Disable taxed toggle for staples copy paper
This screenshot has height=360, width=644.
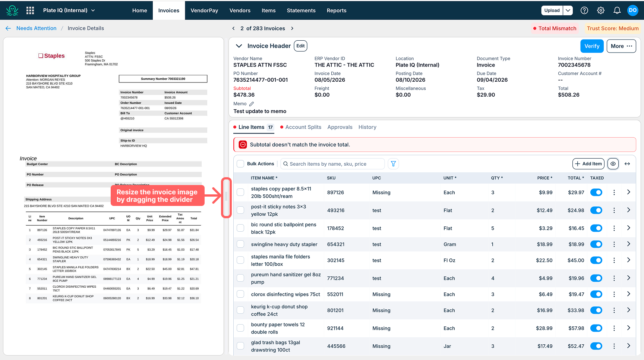tap(596, 192)
